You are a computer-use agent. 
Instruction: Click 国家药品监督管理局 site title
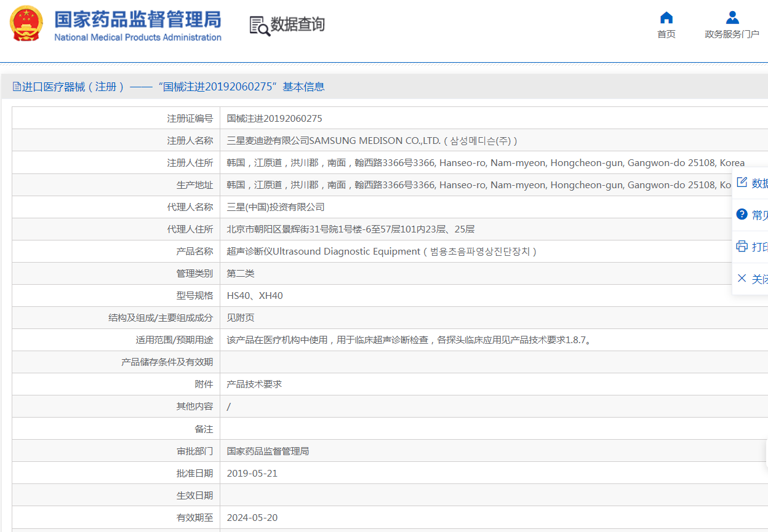point(138,19)
